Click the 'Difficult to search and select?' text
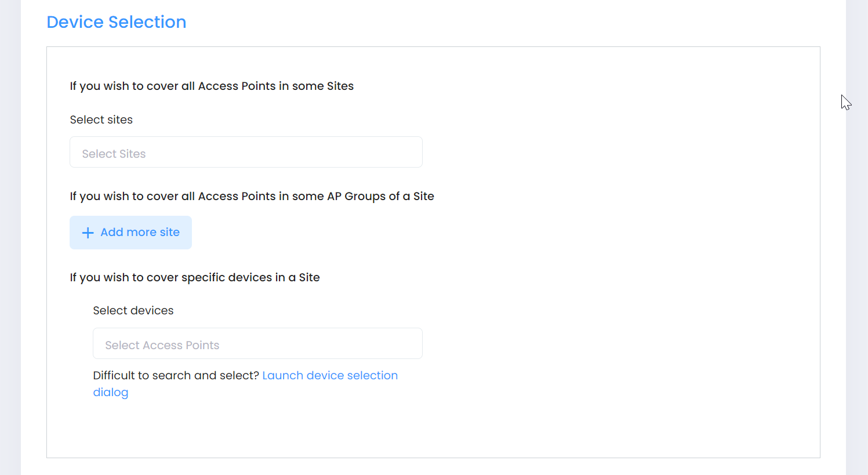This screenshot has height=475, width=868. point(176,375)
